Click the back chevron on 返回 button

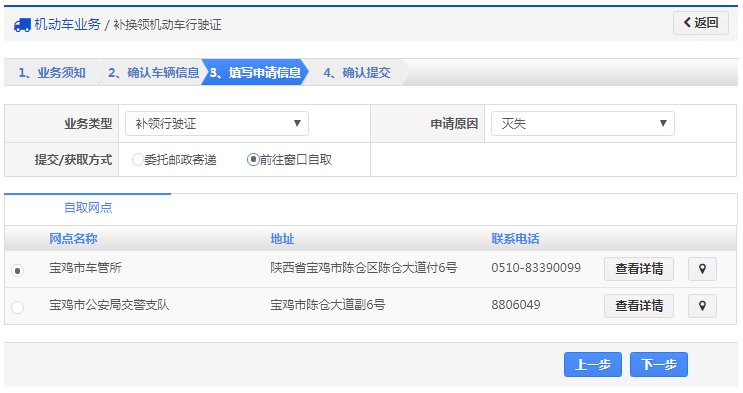coord(687,22)
